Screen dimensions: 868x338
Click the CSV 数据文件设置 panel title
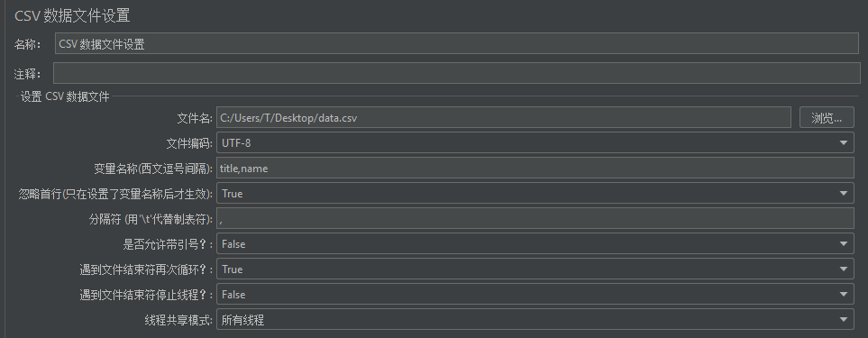(x=72, y=15)
